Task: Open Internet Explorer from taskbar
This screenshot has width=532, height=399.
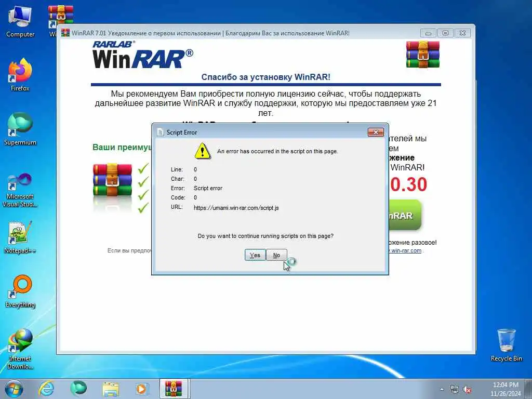Action: pos(46,389)
